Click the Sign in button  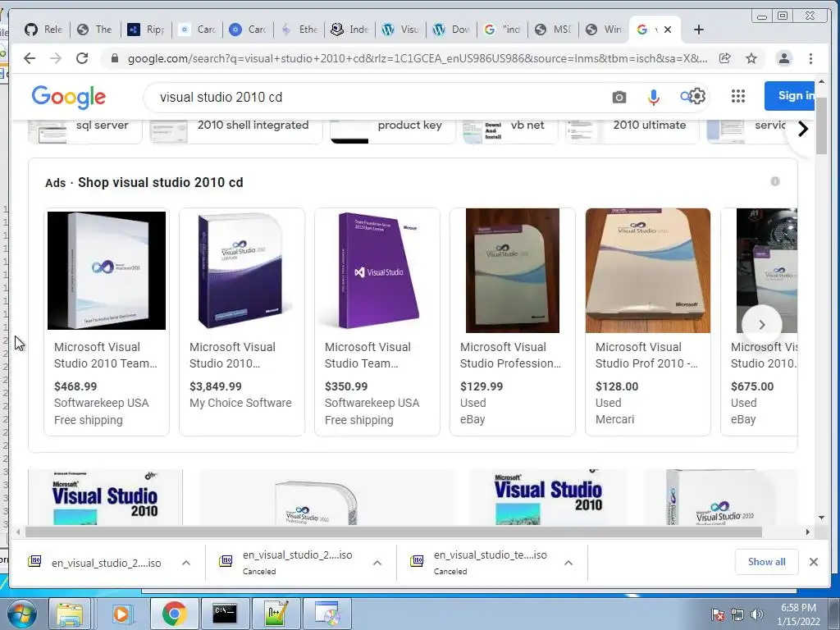tap(790, 96)
